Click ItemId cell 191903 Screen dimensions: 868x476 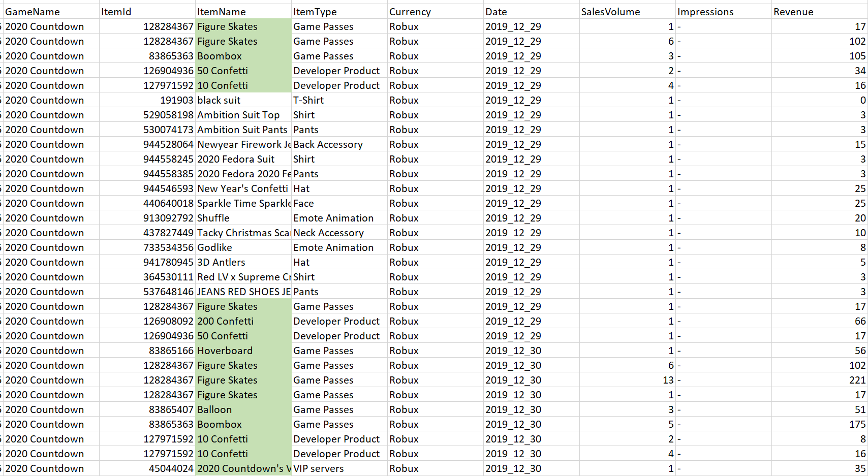pos(147,100)
